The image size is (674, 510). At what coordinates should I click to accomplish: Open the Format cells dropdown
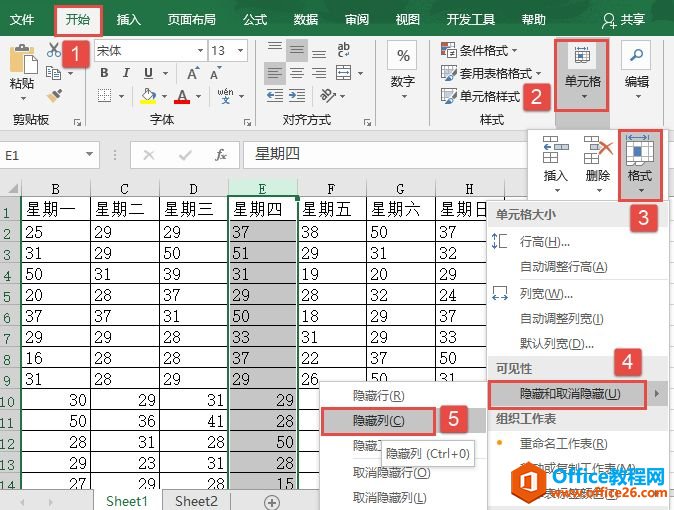[x=640, y=165]
